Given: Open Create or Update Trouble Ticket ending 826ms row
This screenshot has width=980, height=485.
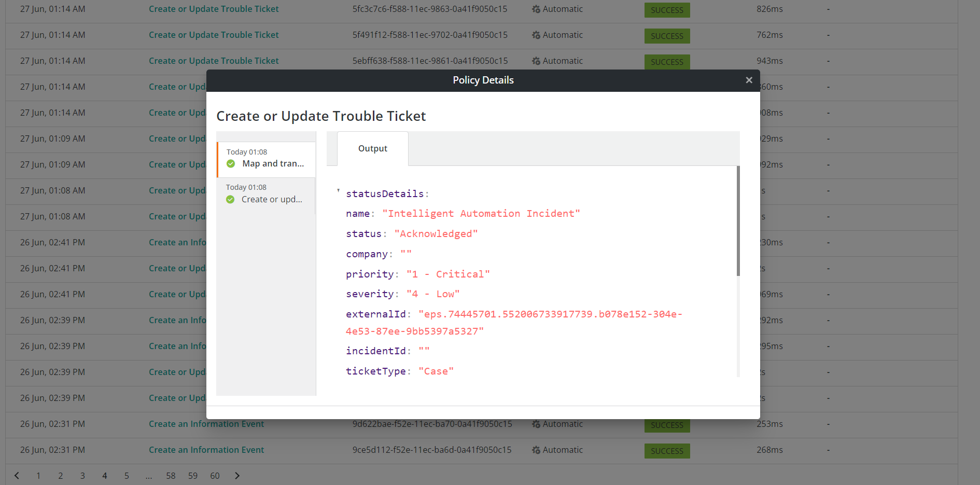Looking at the screenshot, I should (x=214, y=9).
